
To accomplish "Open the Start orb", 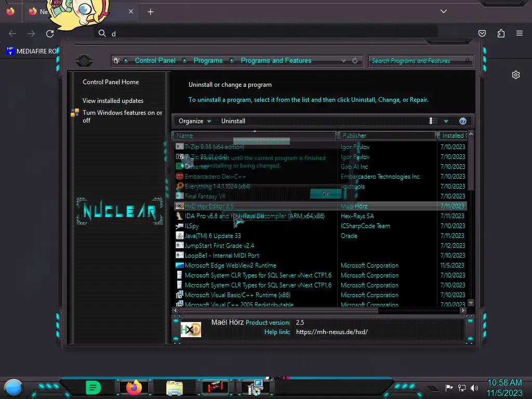I will 14,388.
